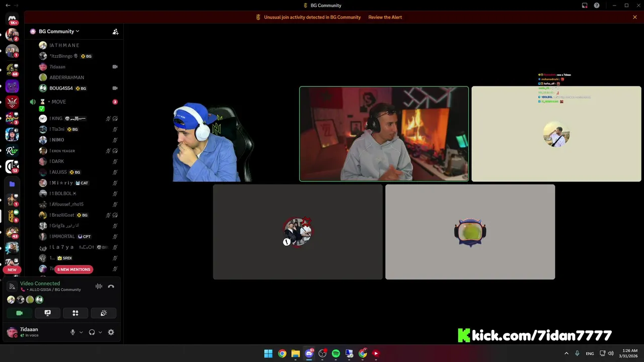This screenshot has height=362, width=644.
Task: Select user !KING in MOVE channel
Action: (79, 119)
